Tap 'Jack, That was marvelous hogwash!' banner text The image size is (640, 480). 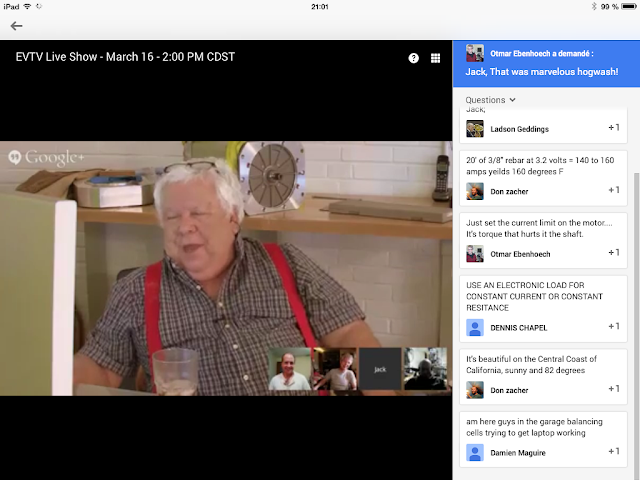coord(542,72)
